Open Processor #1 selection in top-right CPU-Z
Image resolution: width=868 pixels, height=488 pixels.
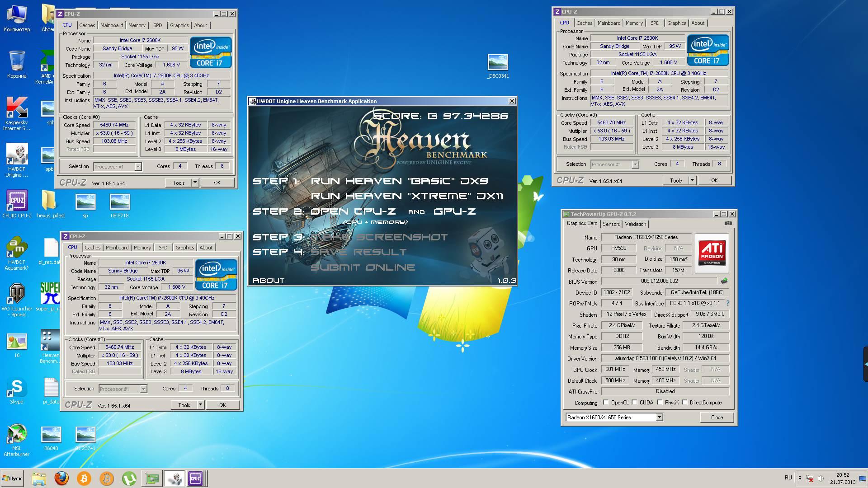coord(615,164)
